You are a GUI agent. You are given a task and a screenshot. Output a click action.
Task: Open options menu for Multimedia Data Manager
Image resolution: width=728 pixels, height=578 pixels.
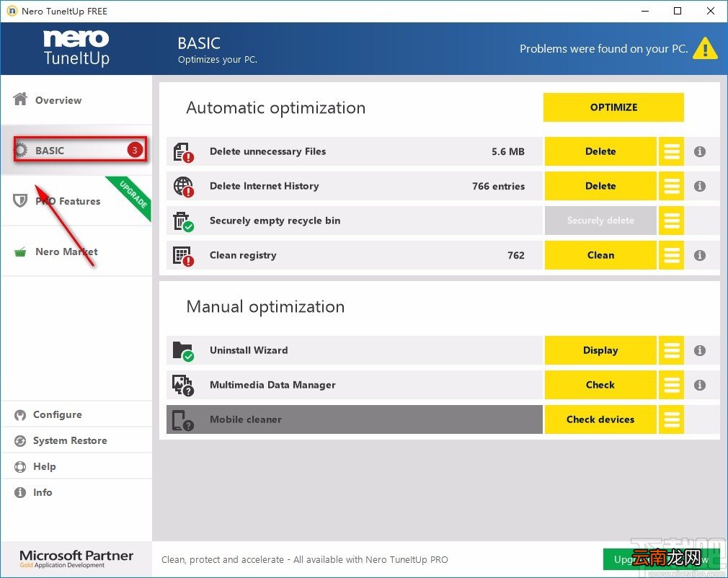pyautogui.click(x=671, y=385)
